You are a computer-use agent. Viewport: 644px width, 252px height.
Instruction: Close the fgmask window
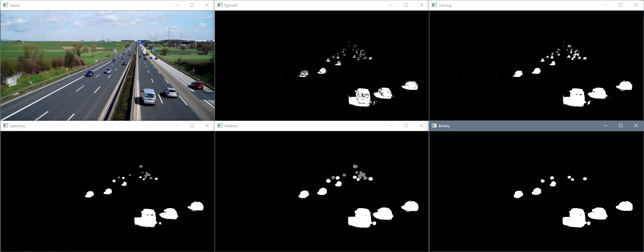(x=422, y=5)
